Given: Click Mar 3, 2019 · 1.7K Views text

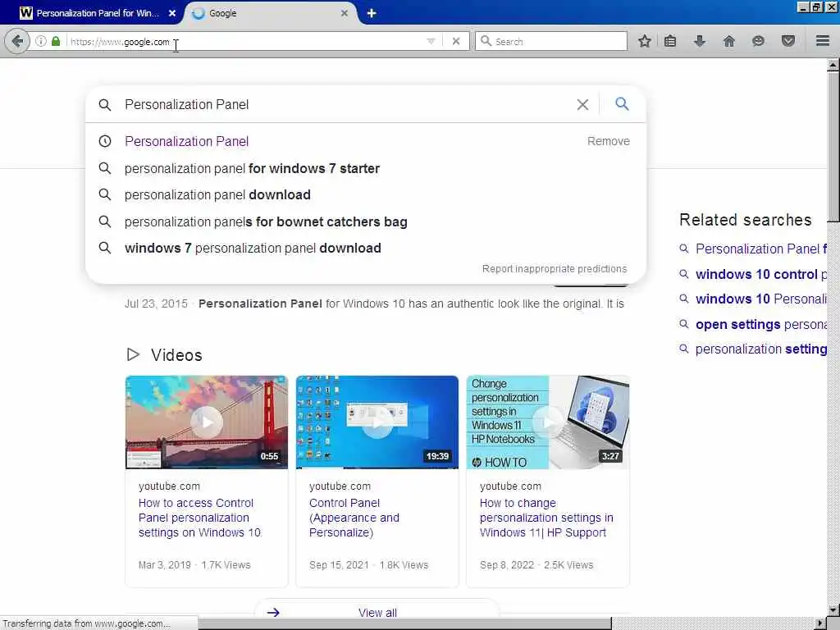Looking at the screenshot, I should (x=194, y=564).
